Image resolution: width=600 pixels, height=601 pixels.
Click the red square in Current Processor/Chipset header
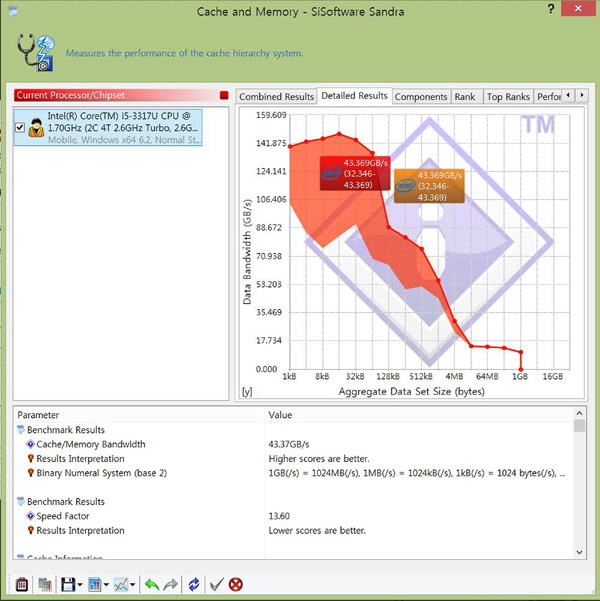(x=224, y=95)
